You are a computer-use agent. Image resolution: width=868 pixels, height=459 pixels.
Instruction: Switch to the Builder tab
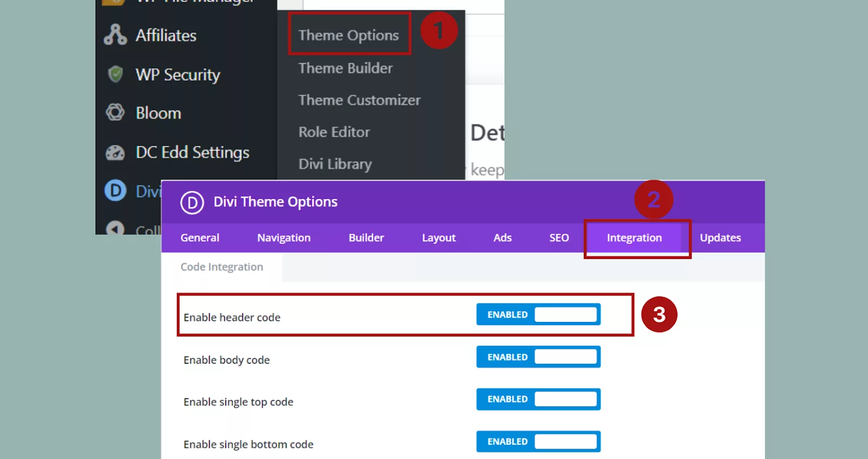366,238
